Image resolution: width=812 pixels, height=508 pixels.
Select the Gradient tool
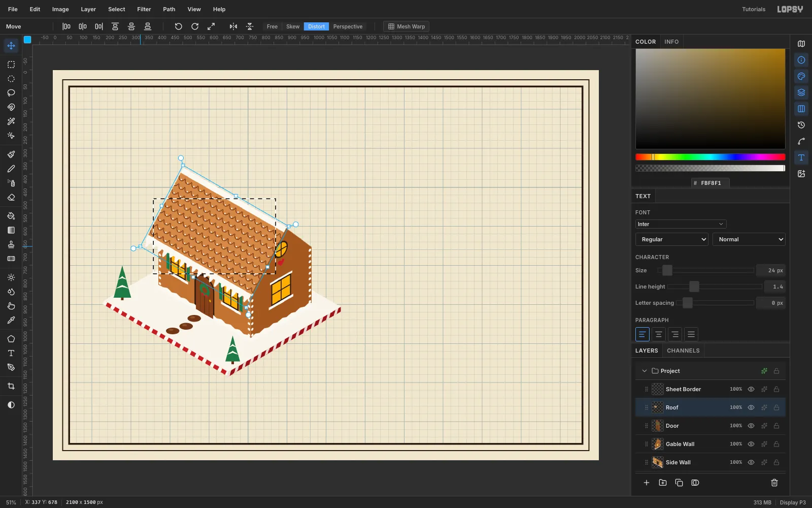coord(11,230)
